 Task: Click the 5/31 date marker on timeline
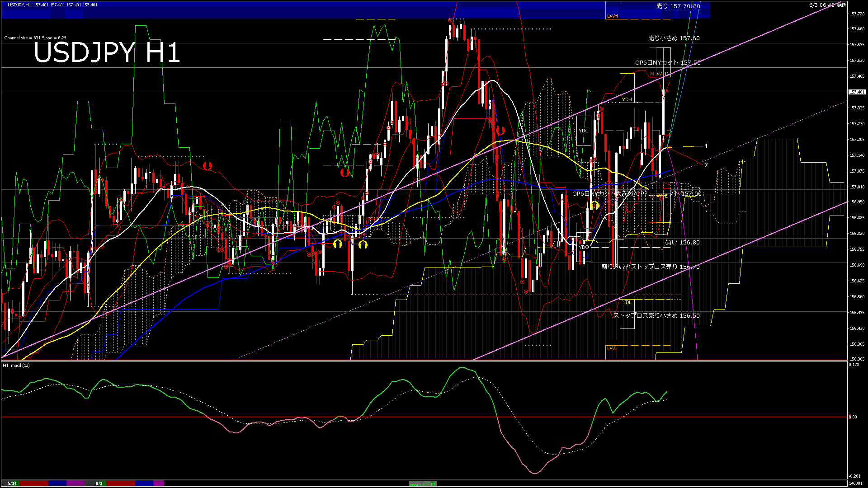click(x=12, y=483)
